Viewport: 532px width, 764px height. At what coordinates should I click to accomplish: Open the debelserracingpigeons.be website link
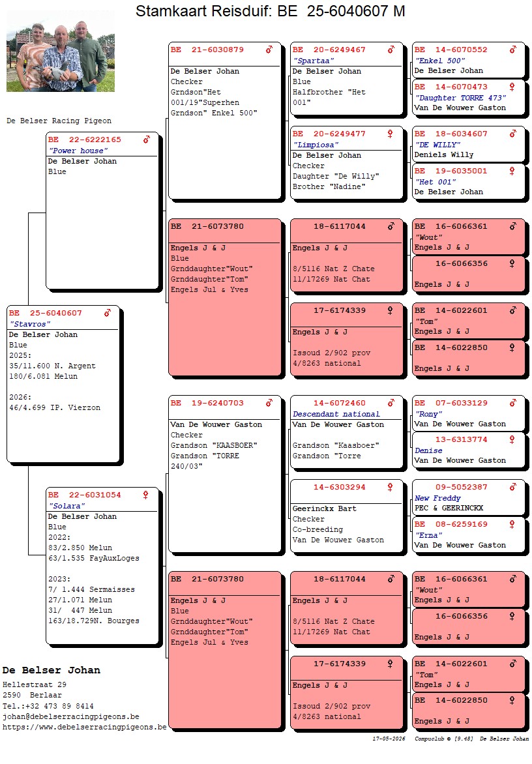pos(84,727)
